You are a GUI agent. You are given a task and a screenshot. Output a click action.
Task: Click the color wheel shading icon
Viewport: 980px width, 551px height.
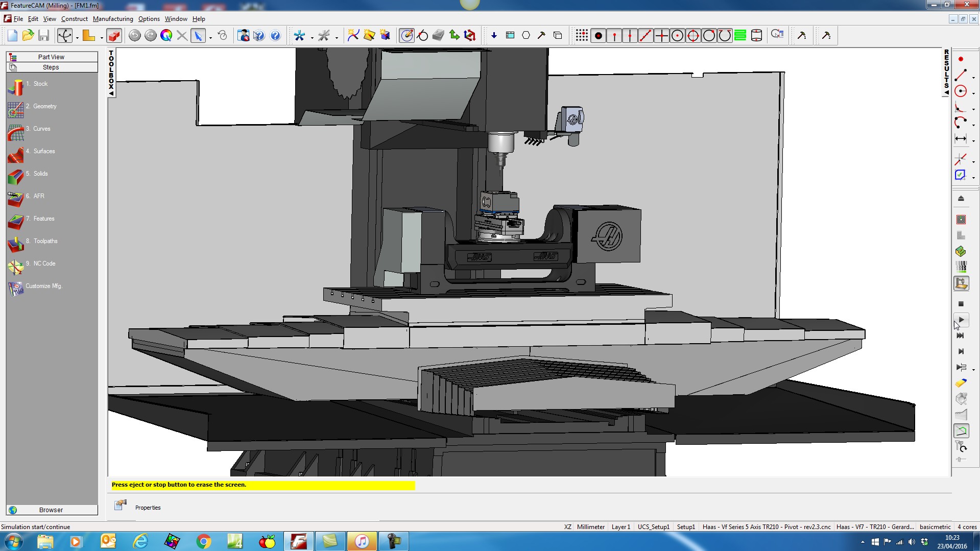[x=166, y=35]
